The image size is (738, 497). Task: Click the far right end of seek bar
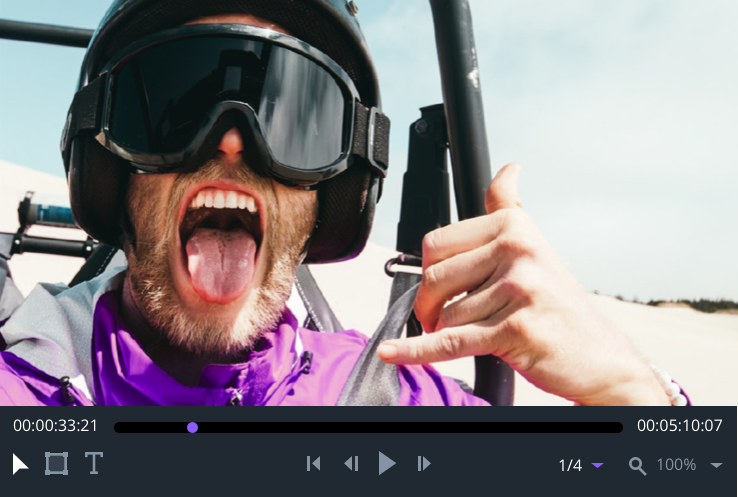pos(619,427)
